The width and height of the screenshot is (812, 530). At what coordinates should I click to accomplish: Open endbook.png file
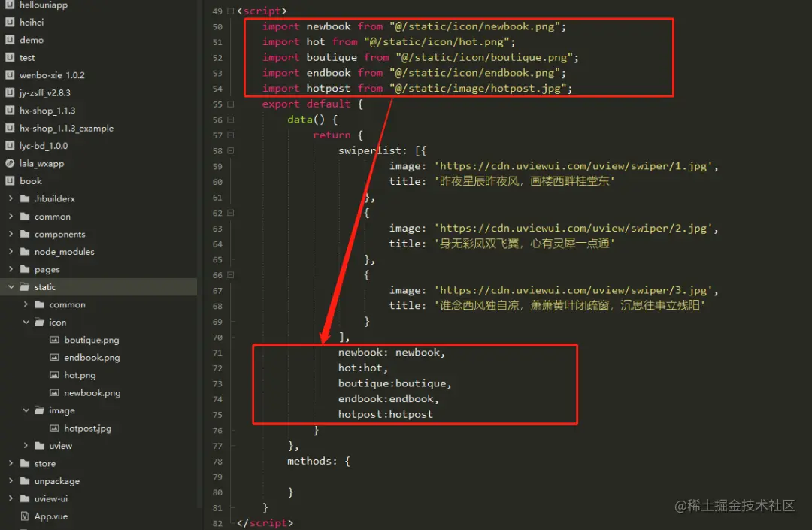(92, 358)
